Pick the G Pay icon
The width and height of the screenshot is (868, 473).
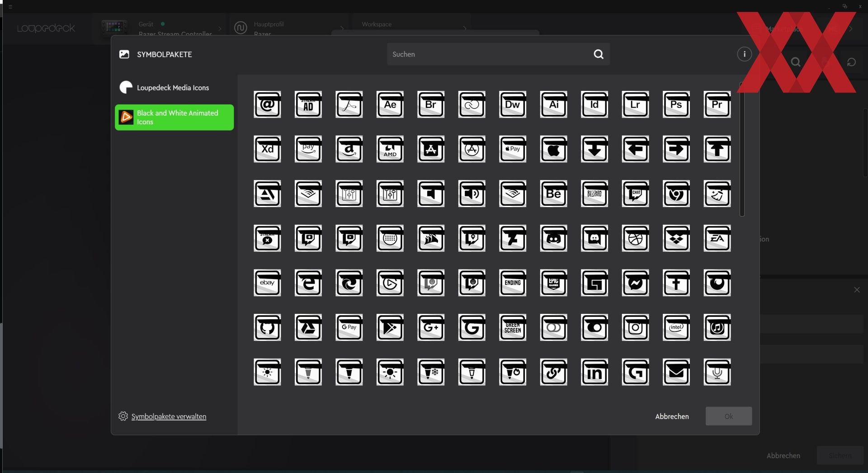[x=349, y=327]
